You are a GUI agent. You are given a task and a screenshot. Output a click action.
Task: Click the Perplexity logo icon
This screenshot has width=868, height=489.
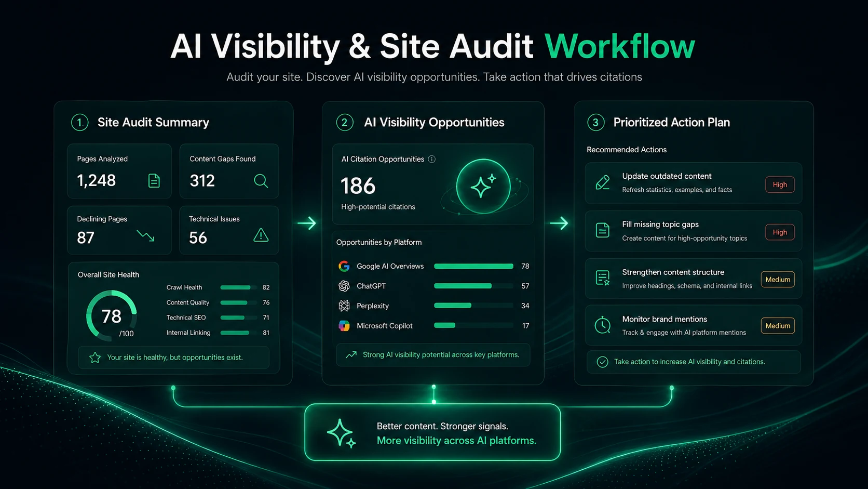[344, 306]
